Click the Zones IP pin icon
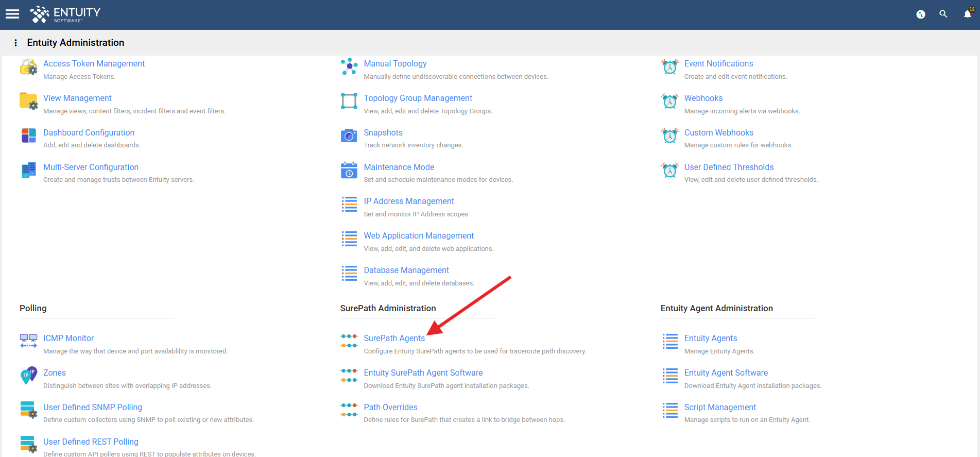This screenshot has width=980, height=457. click(x=28, y=376)
